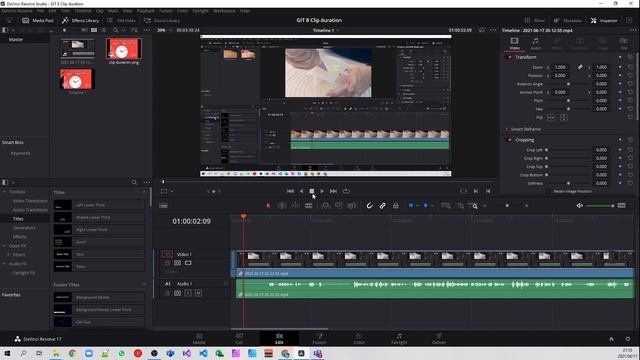Toggle the Inspector panel button
640x360 pixels.
pyautogui.click(x=604, y=20)
